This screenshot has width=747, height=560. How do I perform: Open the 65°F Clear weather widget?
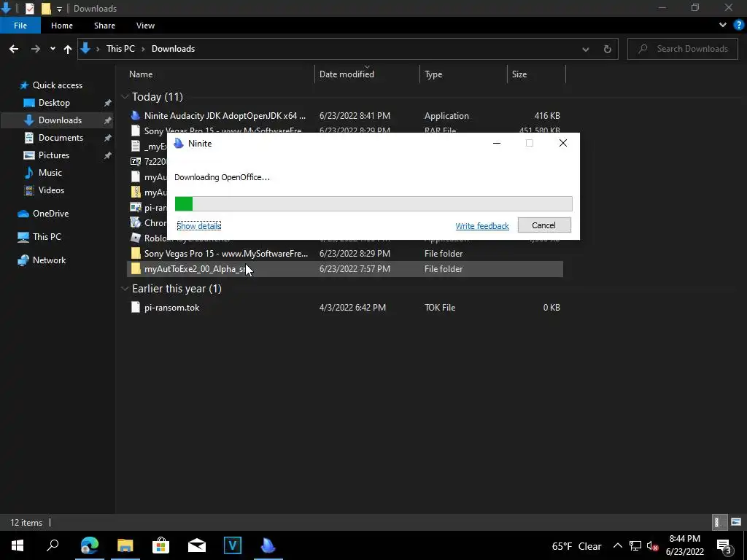click(576, 546)
